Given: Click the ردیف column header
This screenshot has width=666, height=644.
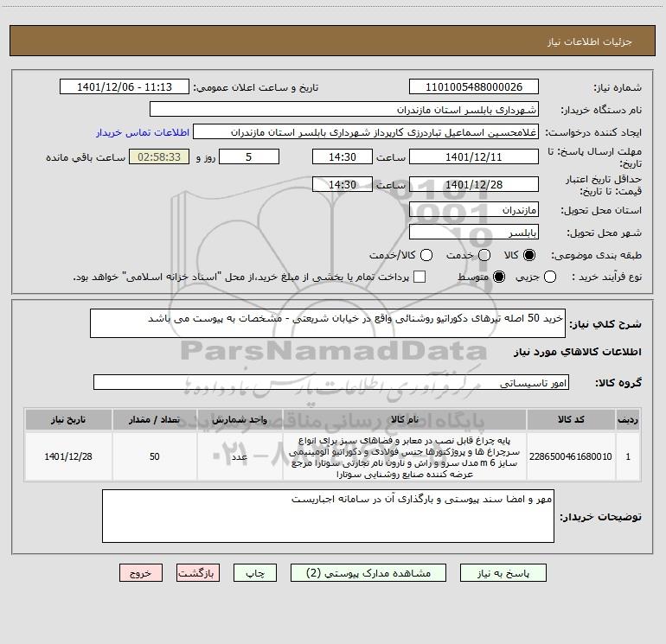Looking at the screenshot, I should [628, 419].
